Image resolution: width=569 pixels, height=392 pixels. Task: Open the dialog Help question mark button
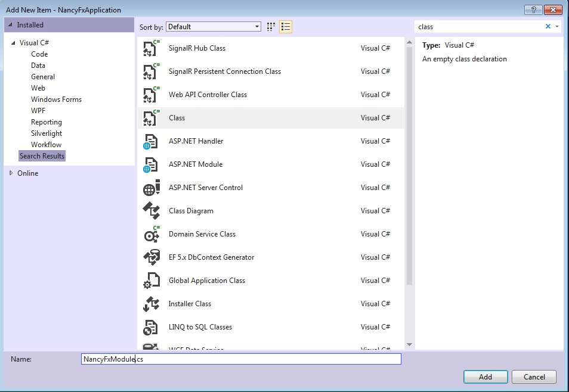(533, 10)
